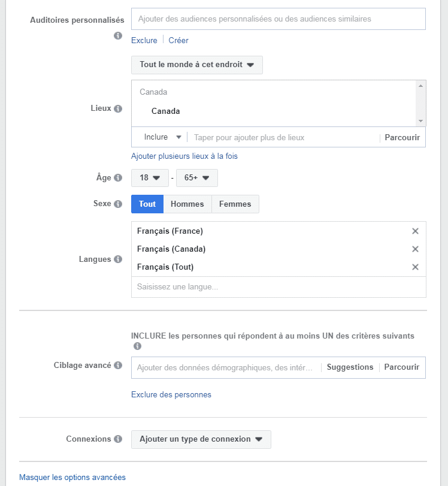Screen dimensions: 448x486
Task: Select Hommes gender option
Action: pyautogui.click(x=187, y=204)
